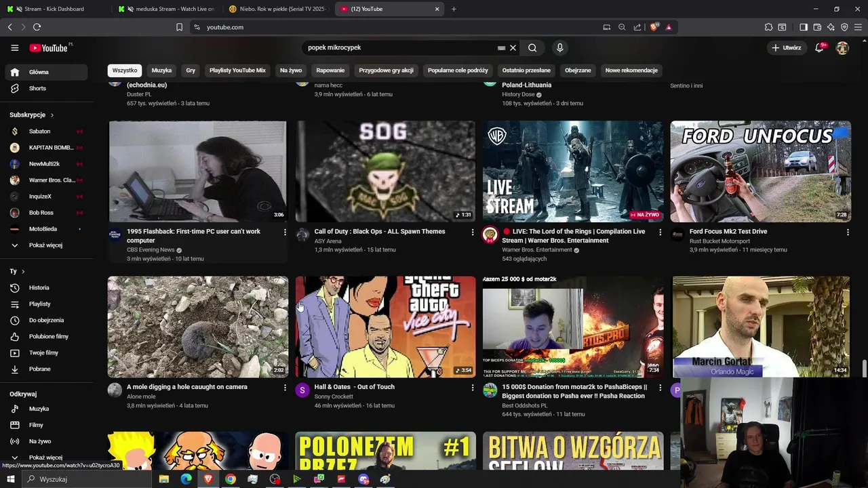The image size is (868, 488).
Task: Start voice search with the microphone icon
Action: pyautogui.click(x=559, y=47)
